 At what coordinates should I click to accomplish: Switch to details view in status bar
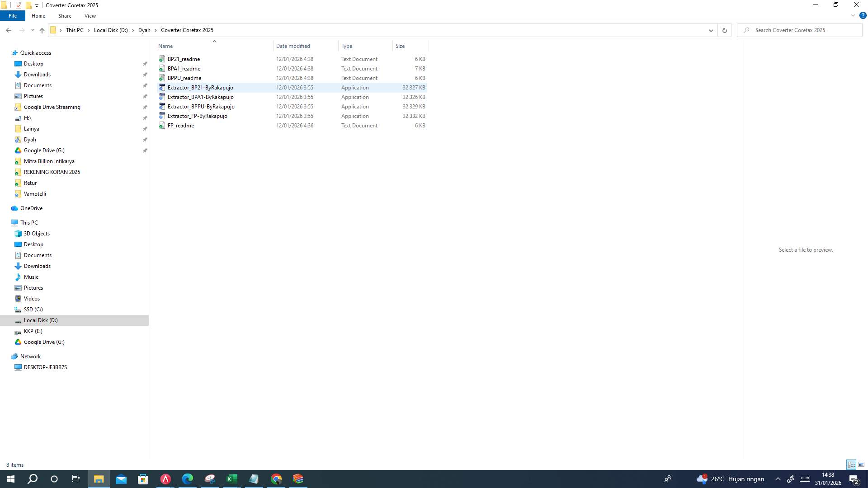(x=851, y=465)
